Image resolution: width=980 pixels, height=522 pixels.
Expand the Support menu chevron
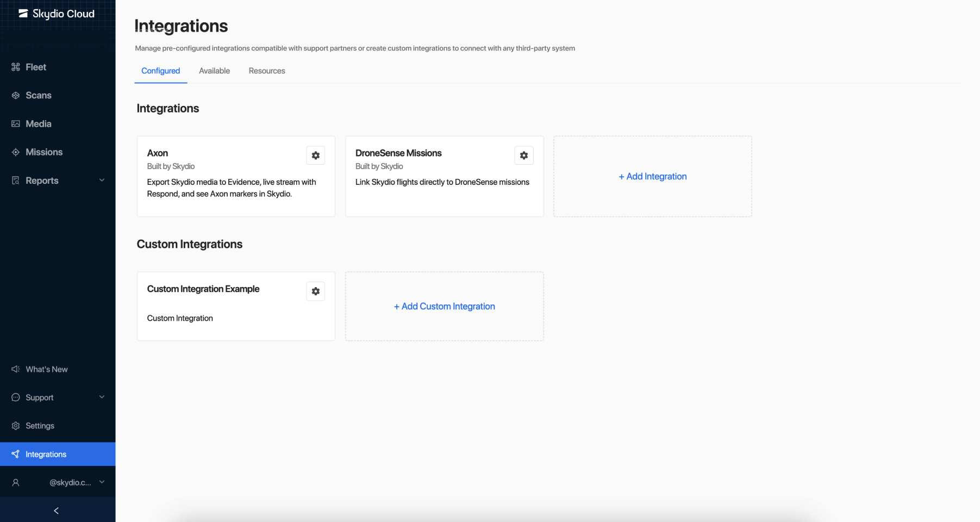[102, 397]
